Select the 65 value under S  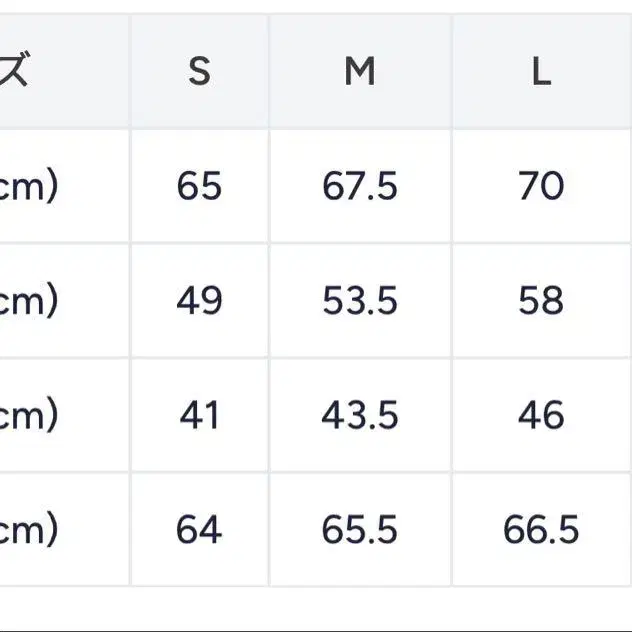[x=200, y=186]
